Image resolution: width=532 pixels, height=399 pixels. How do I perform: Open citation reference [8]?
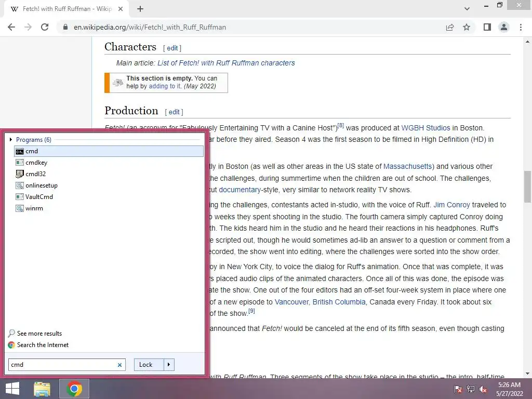coord(341,126)
